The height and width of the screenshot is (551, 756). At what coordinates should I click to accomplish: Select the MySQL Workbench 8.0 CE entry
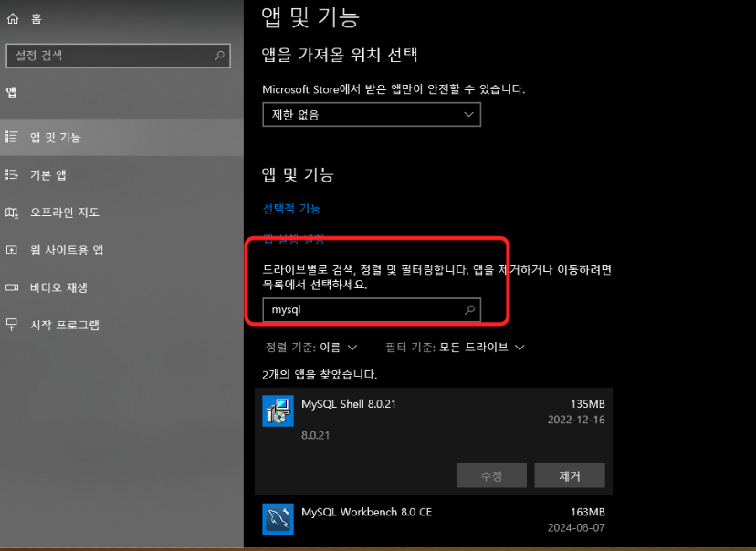[434, 521]
